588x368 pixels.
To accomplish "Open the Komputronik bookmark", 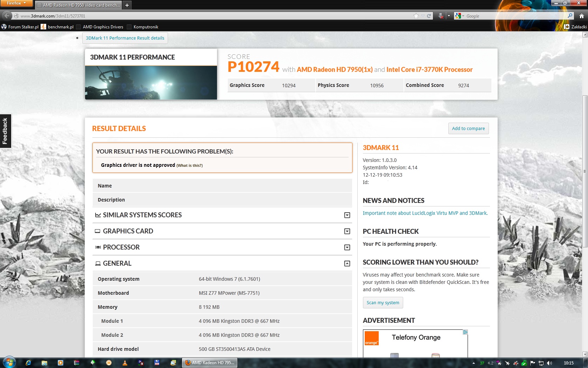I will 143,27.
